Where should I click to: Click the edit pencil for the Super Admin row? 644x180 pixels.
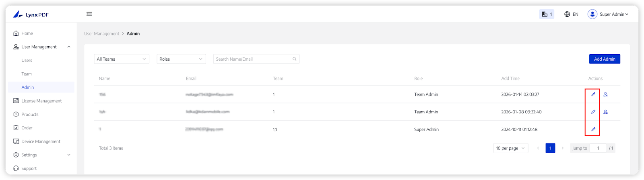pos(593,129)
